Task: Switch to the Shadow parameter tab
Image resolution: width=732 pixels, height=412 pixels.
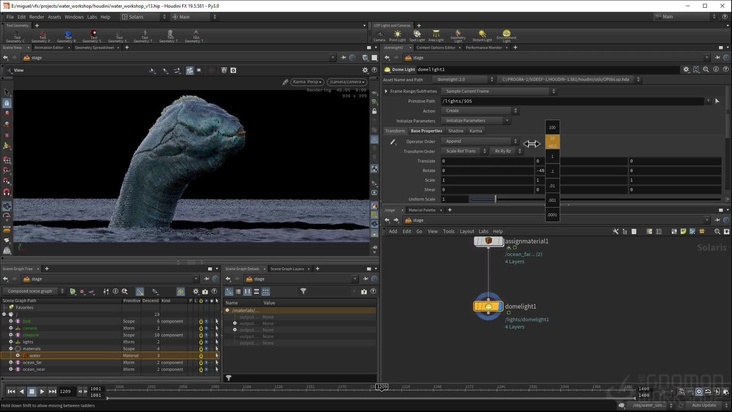Action: [x=456, y=131]
